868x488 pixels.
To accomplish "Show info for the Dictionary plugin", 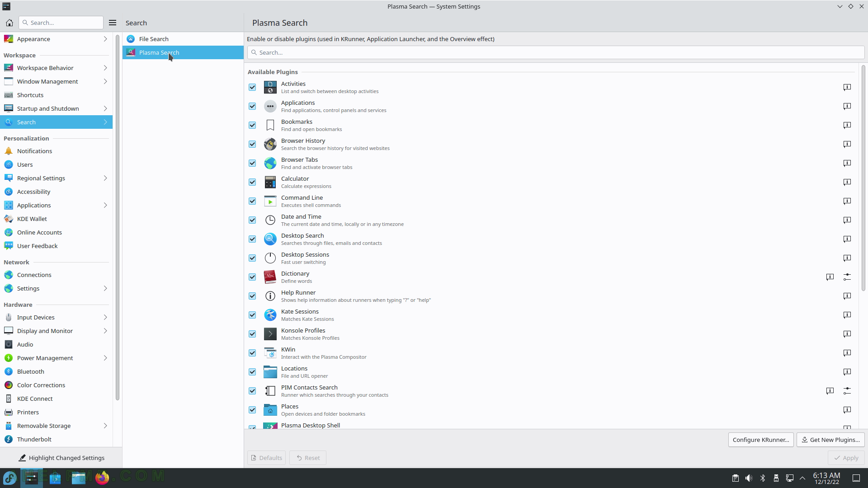I will tap(830, 277).
